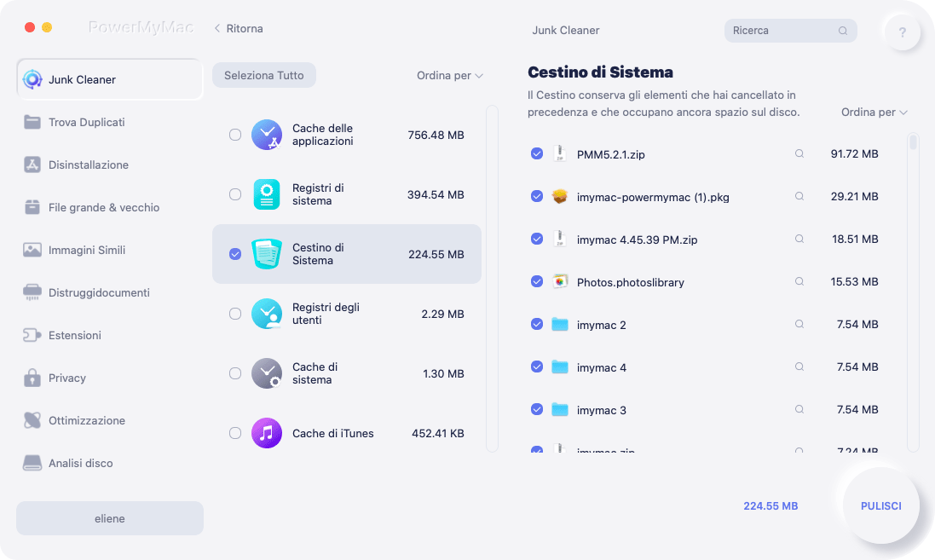Viewport: 935px width, 560px height.
Task: Click the Cestino di Sistema trash icon
Action: tap(267, 254)
